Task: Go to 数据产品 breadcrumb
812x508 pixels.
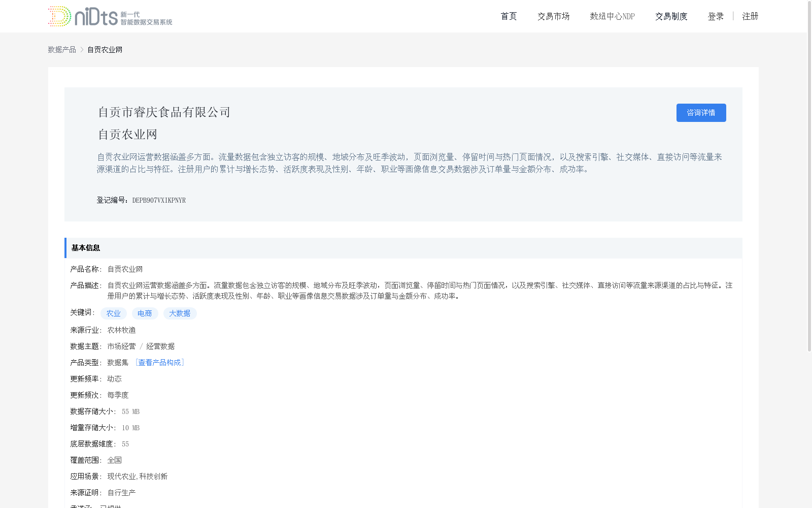Action: point(62,49)
